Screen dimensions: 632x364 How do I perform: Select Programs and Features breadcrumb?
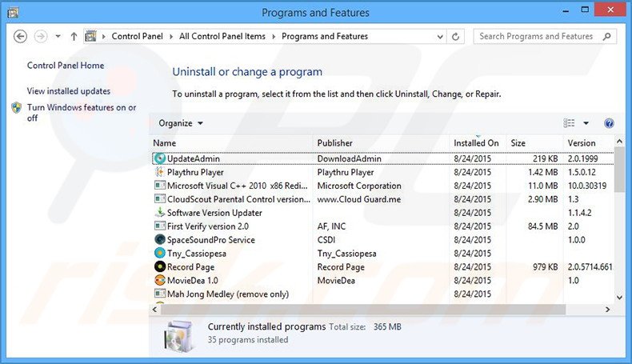(x=325, y=36)
